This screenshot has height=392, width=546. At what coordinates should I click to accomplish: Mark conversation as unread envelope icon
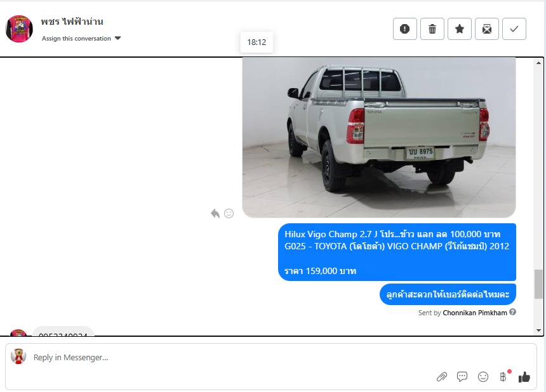click(x=487, y=29)
